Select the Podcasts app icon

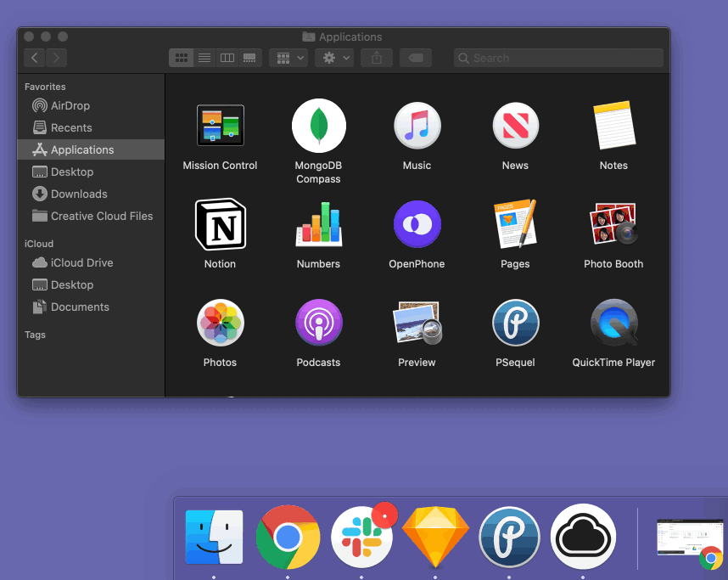(318, 323)
